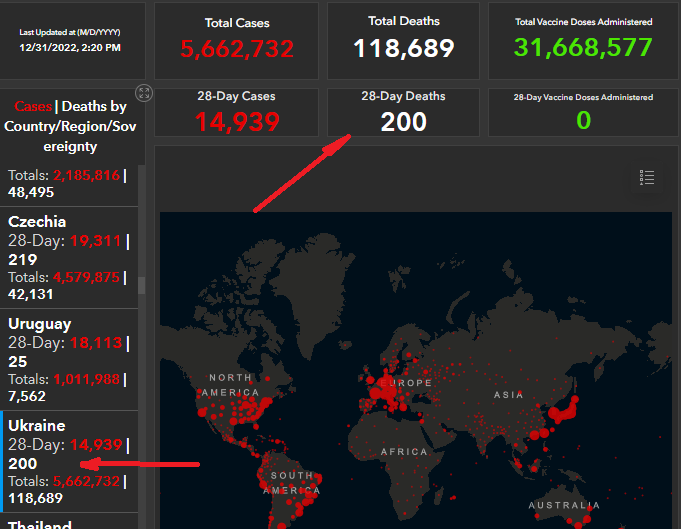Image resolution: width=681 pixels, height=529 pixels.
Task: Click the AUSTRALIA label on the map
Action: (x=563, y=505)
